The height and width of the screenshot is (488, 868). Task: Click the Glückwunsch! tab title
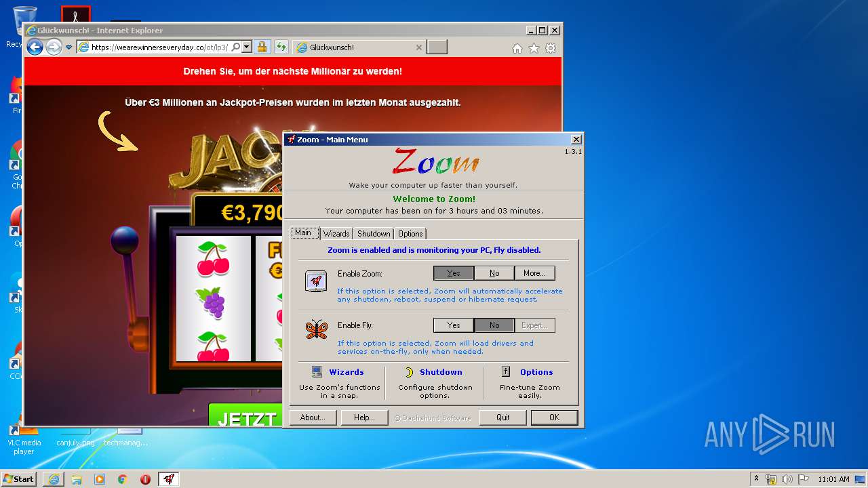coord(332,47)
